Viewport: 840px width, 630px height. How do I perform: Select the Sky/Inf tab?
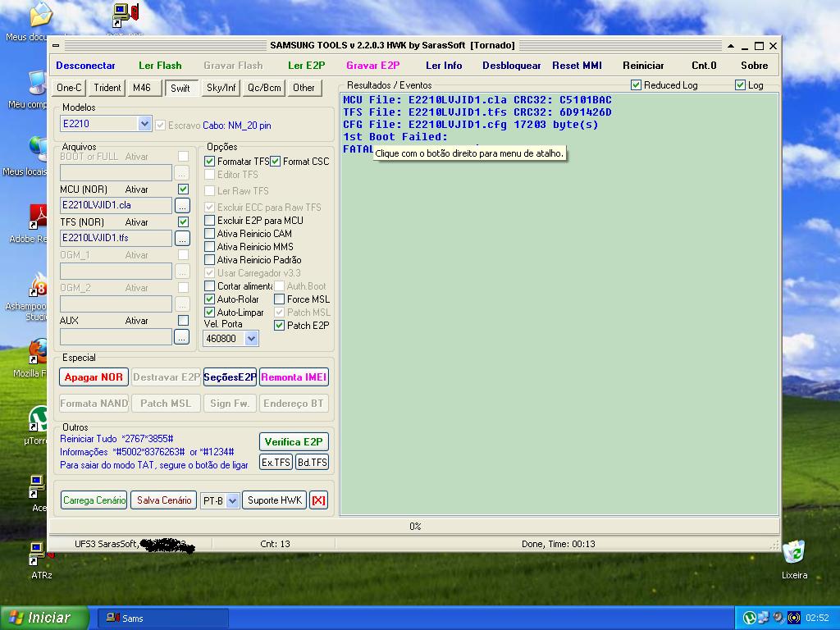(221, 88)
